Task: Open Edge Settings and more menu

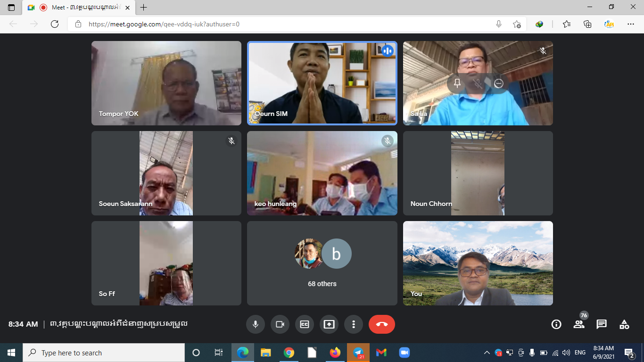Action: [631, 24]
